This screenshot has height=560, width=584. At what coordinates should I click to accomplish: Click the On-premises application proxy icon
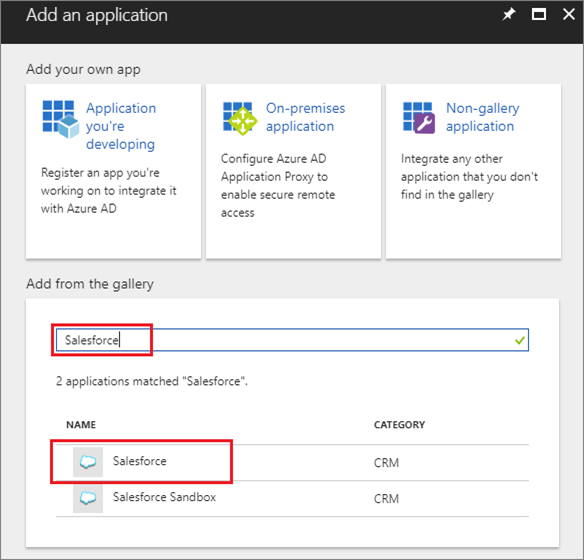[240, 118]
